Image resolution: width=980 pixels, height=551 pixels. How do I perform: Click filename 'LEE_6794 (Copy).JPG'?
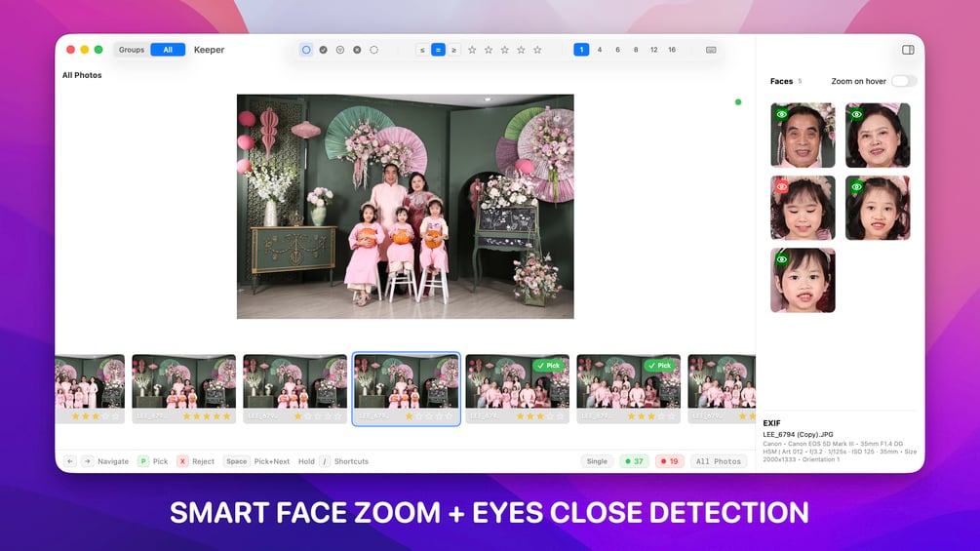798,434
